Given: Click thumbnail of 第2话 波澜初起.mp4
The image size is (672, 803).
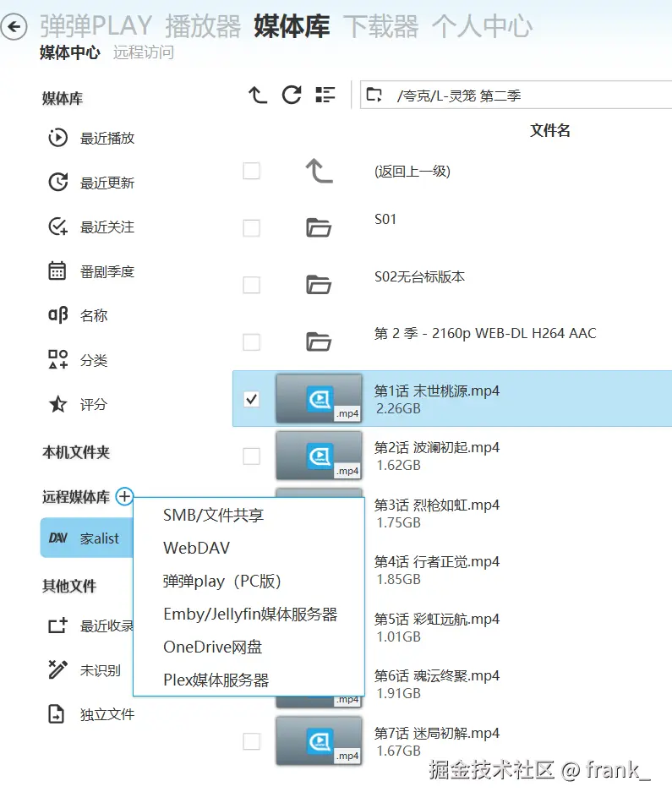Looking at the screenshot, I should point(320,456).
